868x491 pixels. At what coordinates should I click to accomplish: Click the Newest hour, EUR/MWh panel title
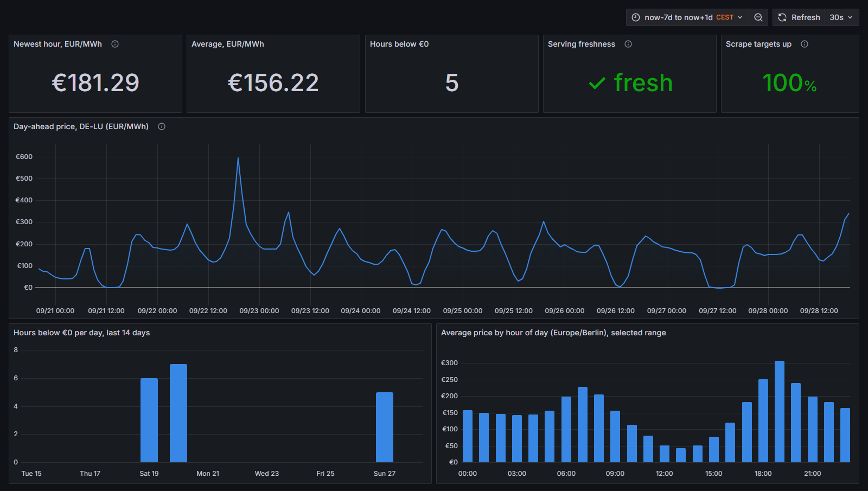tap(58, 44)
